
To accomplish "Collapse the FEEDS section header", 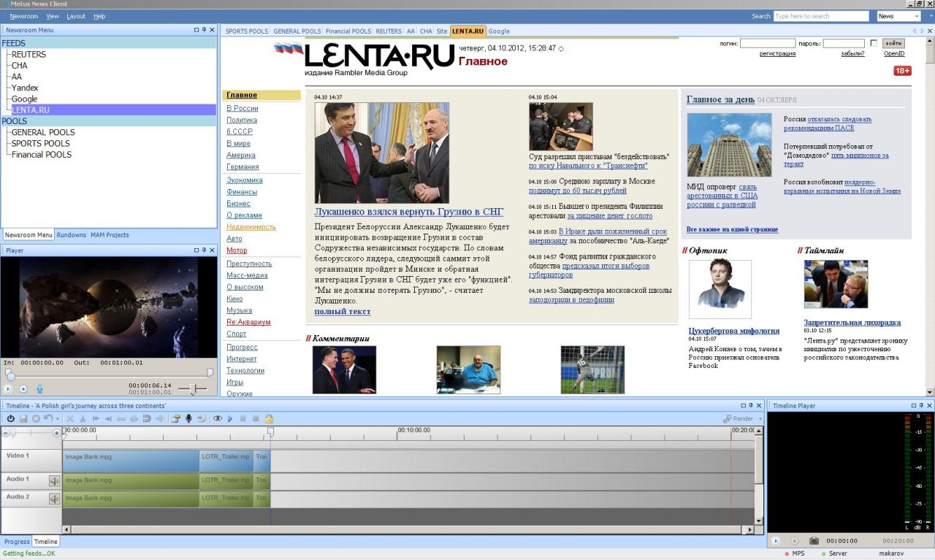I will point(109,44).
